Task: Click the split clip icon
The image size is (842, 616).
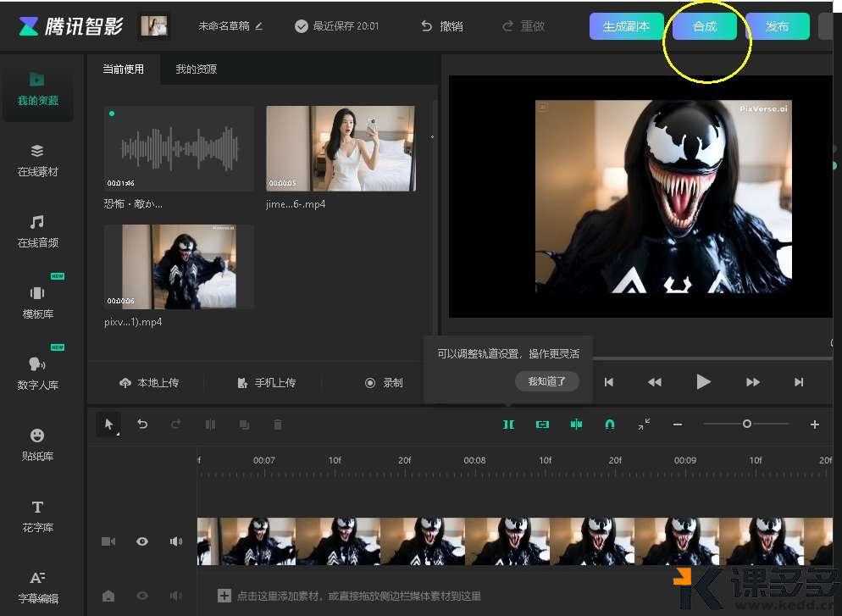Action: coord(210,425)
